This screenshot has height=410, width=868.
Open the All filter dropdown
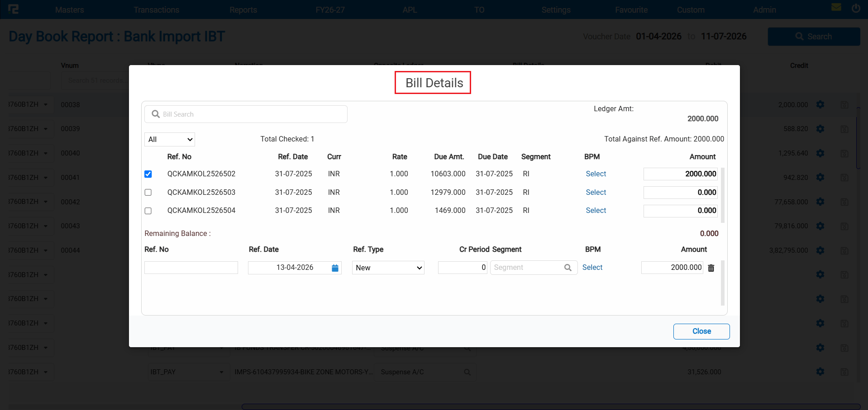(170, 139)
